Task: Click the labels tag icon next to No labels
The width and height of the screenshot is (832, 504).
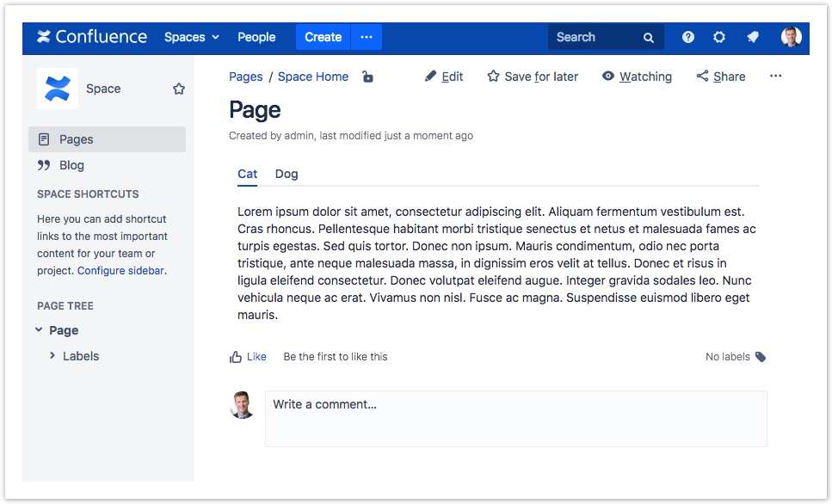Action: click(x=761, y=356)
